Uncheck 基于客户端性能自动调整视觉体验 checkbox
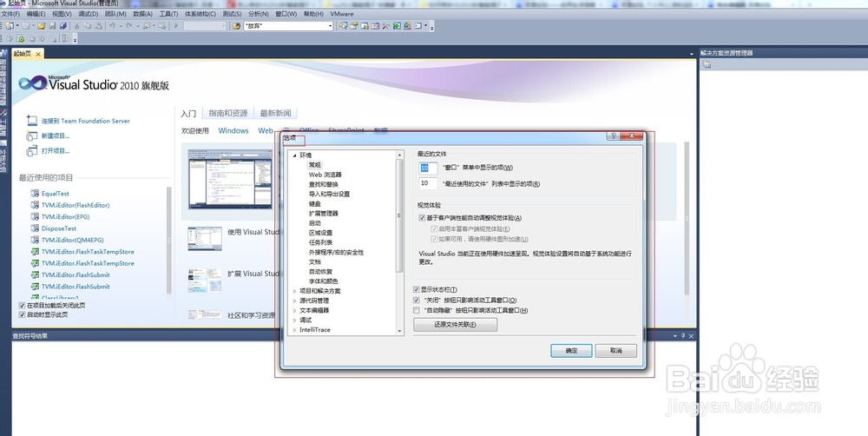Viewport: 868px width, 436px height. [x=422, y=218]
